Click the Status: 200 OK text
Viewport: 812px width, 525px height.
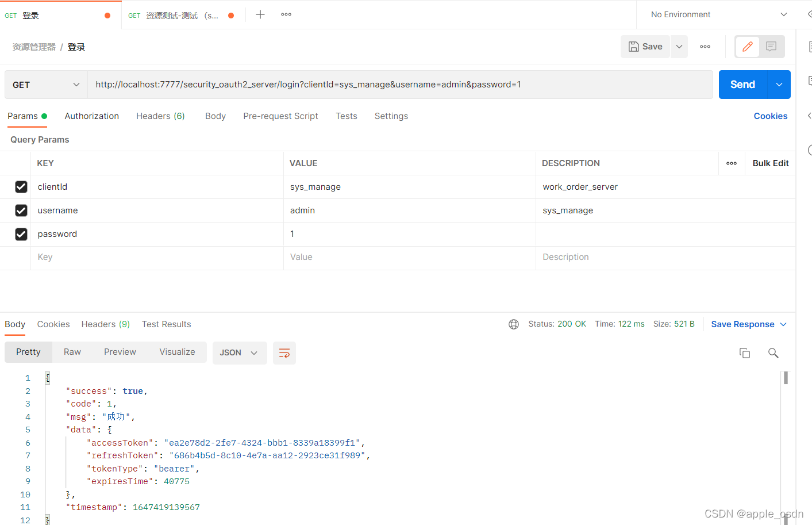point(557,324)
